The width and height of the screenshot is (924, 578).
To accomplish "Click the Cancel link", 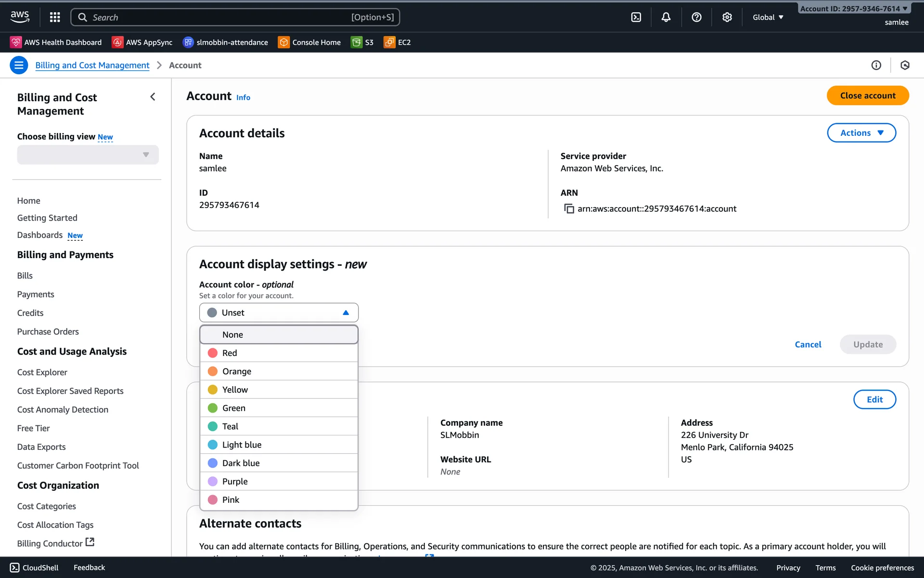I will [808, 344].
